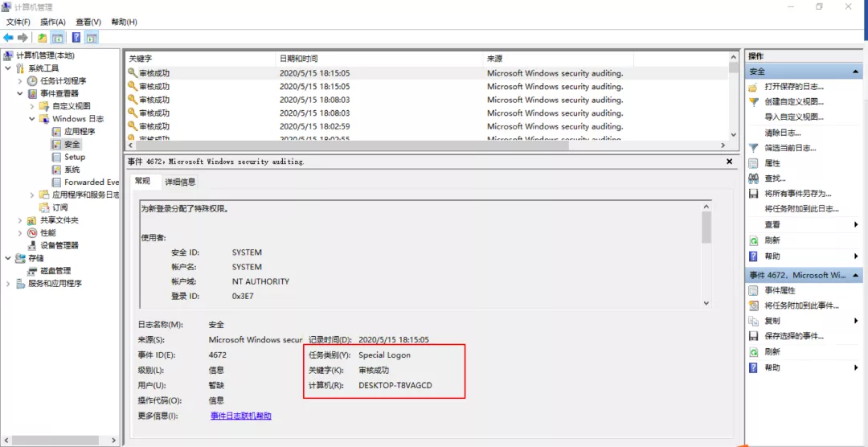Click the 服务和应用程序 icon
The width and height of the screenshot is (868, 447).
click(21, 284)
